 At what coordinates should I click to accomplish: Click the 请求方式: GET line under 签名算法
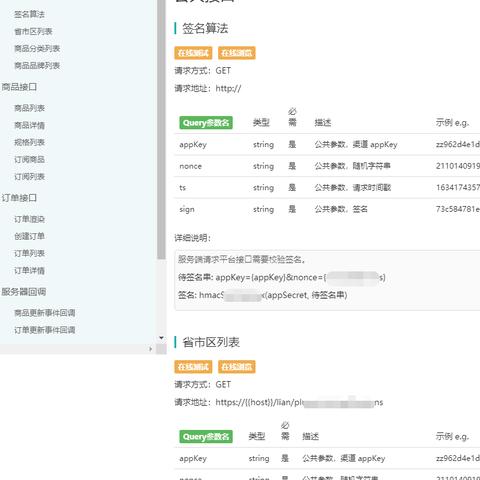point(202,71)
